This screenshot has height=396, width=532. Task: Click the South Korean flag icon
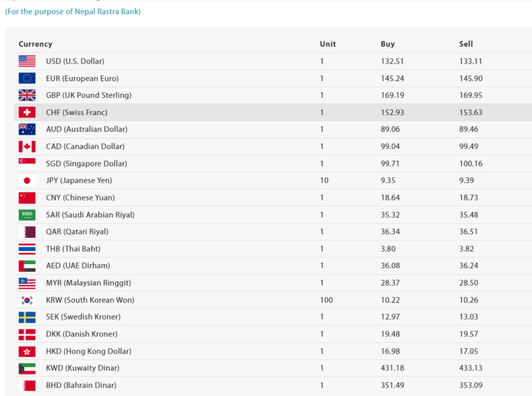tap(27, 300)
